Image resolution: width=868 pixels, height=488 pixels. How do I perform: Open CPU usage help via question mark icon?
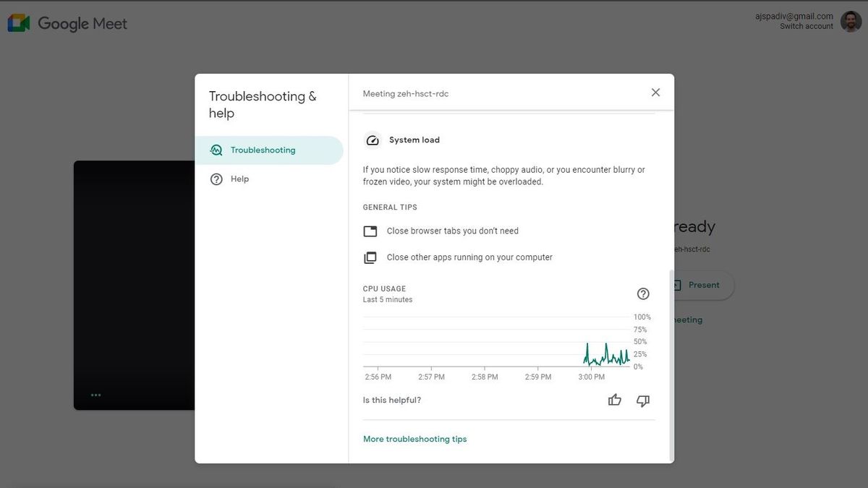[643, 294]
